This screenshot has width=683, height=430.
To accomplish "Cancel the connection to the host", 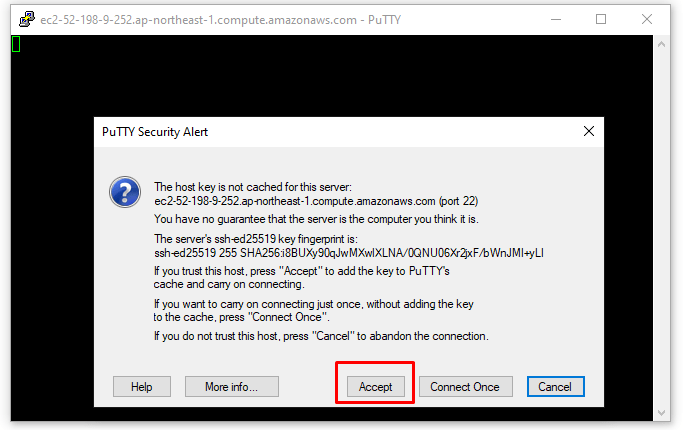I will coord(555,387).
